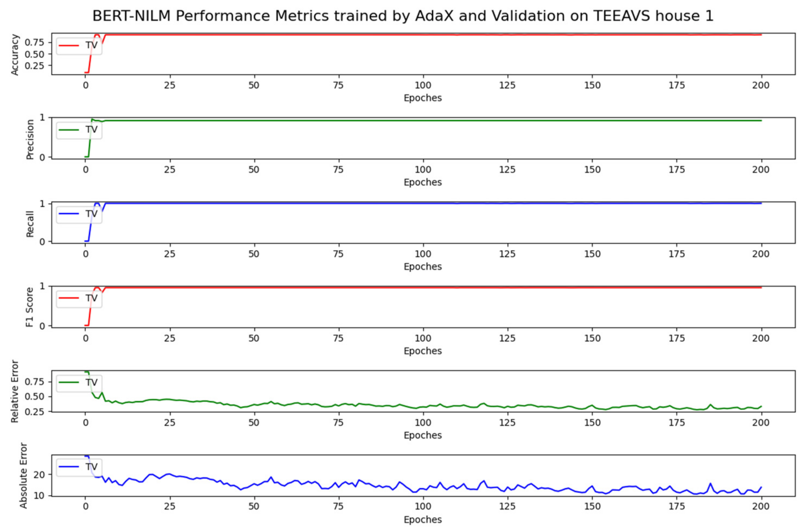Click the red legend line in F1 Score chart
The width and height of the screenshot is (808, 532).
(69, 298)
